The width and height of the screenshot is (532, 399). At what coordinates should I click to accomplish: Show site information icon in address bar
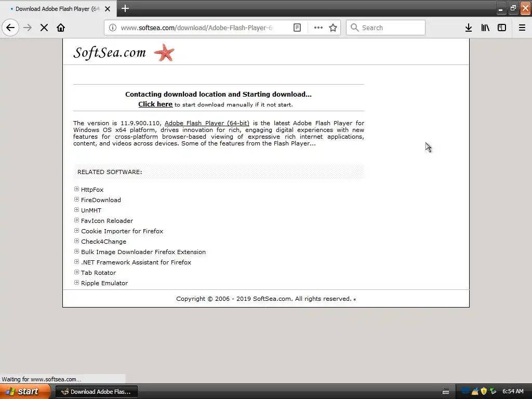(x=112, y=28)
